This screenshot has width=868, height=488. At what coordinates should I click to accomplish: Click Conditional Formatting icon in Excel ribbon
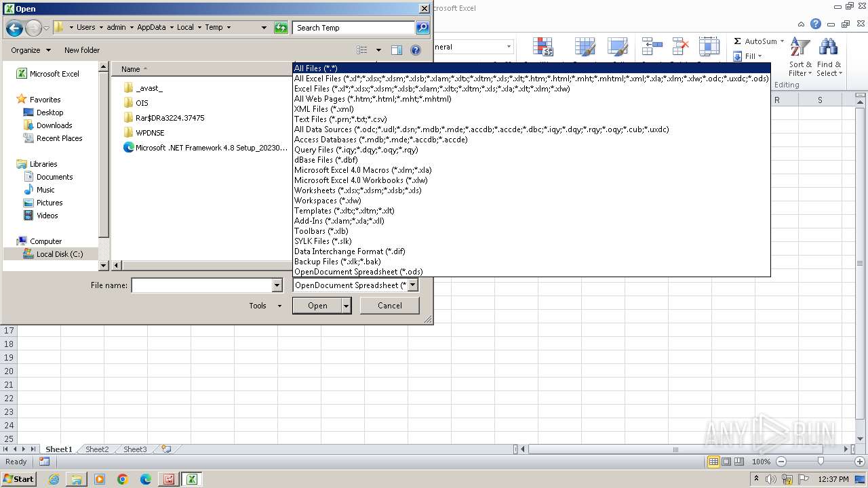point(543,47)
